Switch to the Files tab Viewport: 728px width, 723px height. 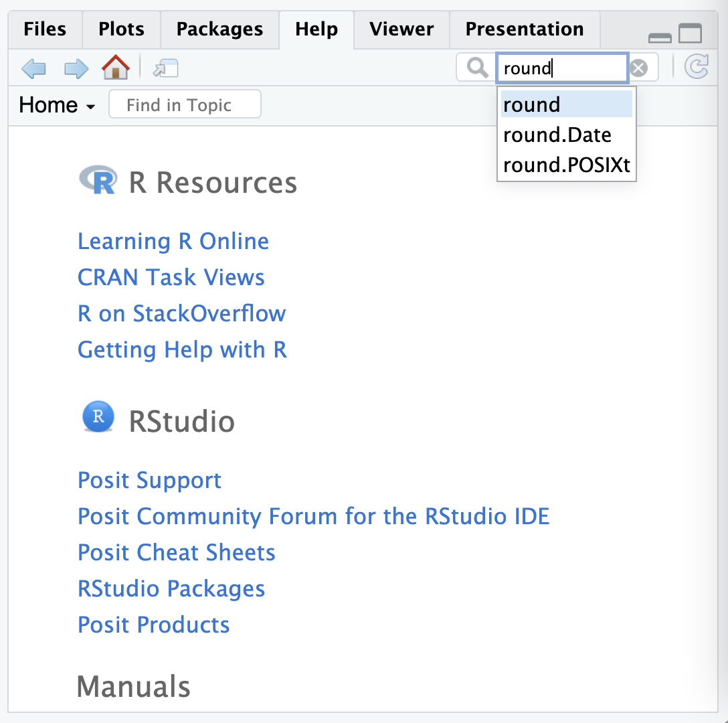pyautogui.click(x=45, y=29)
